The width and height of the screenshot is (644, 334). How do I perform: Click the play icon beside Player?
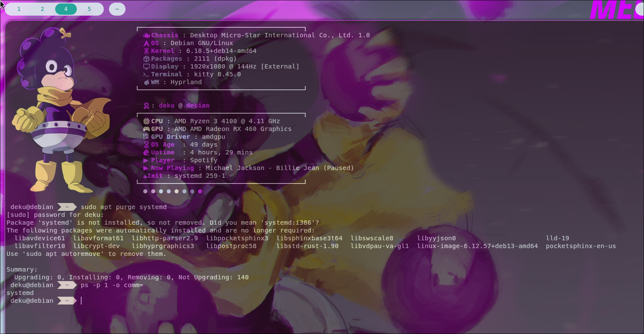pyautogui.click(x=146, y=160)
